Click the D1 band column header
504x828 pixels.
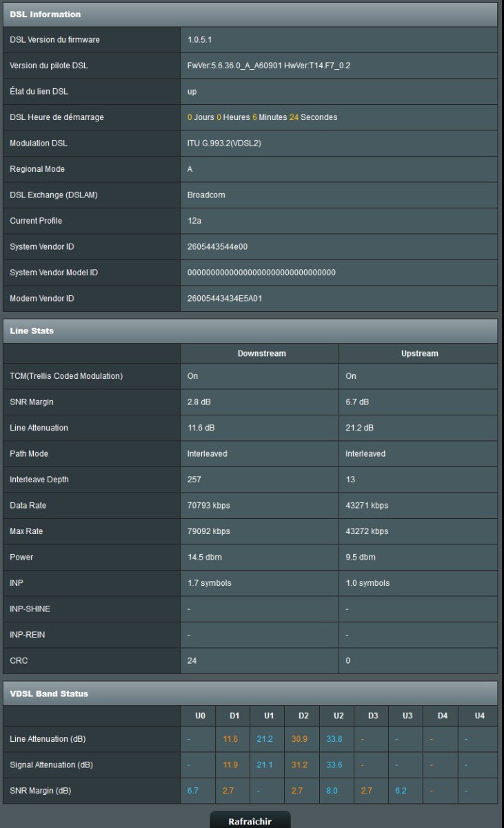pos(234,716)
